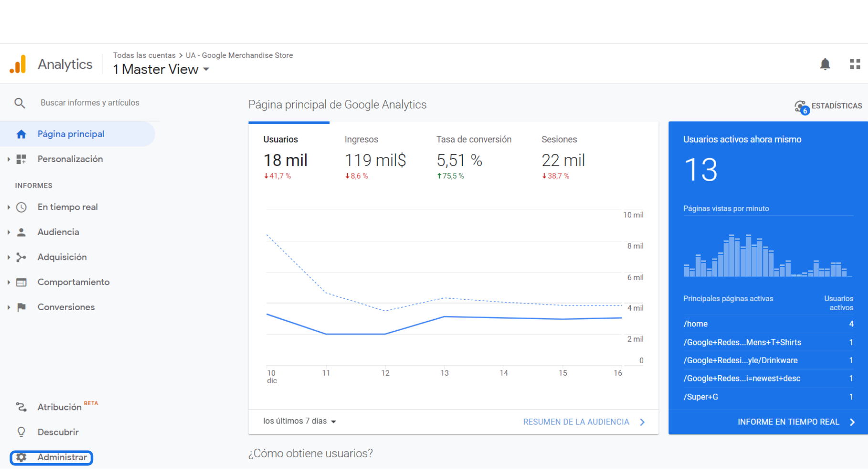
Task: Click the Descubrir lightbulb icon
Action: point(21,432)
